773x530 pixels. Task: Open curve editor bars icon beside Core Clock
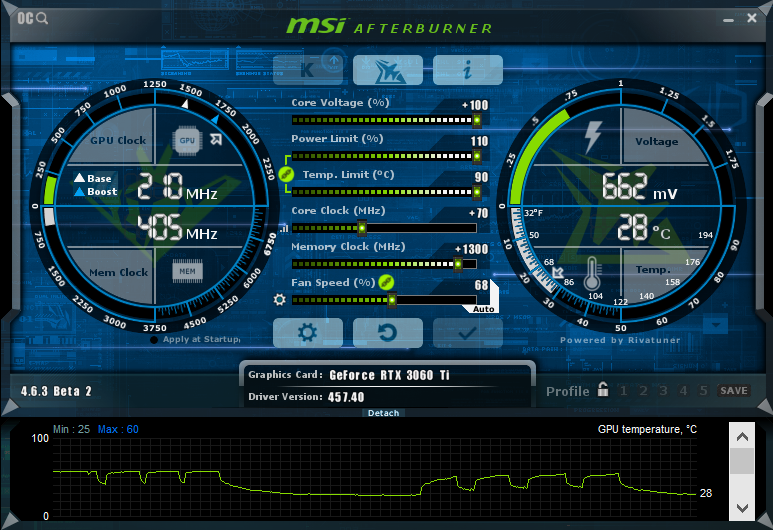(x=284, y=228)
